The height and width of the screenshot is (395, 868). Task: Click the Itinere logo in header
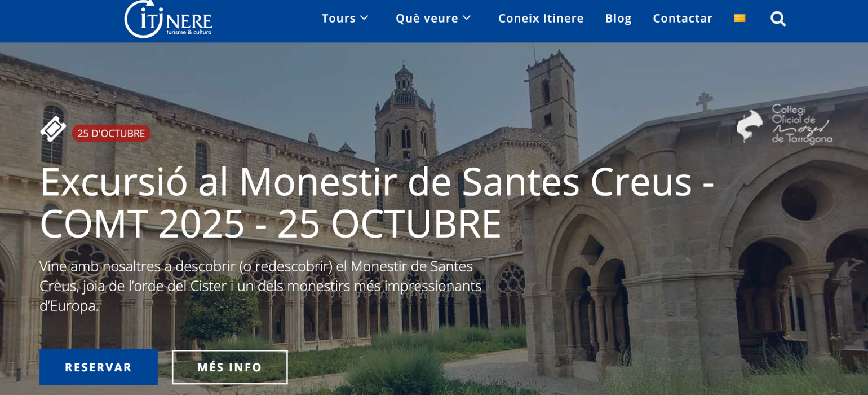168,19
